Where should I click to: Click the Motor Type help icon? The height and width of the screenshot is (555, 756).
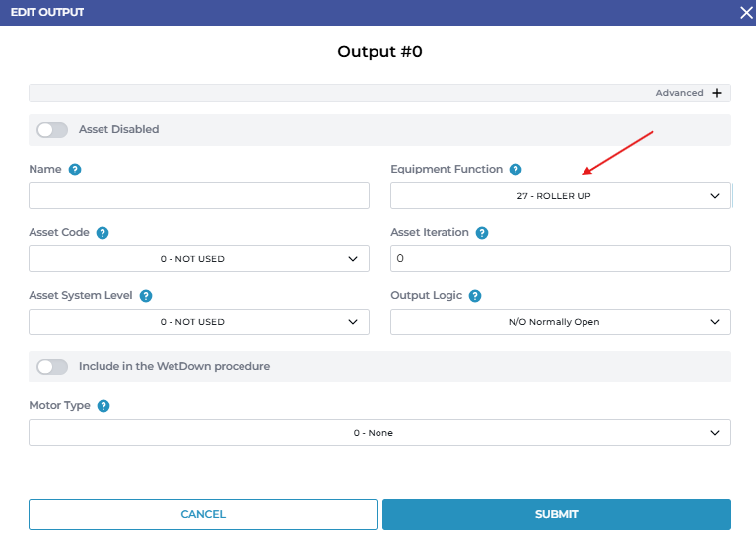(103, 406)
